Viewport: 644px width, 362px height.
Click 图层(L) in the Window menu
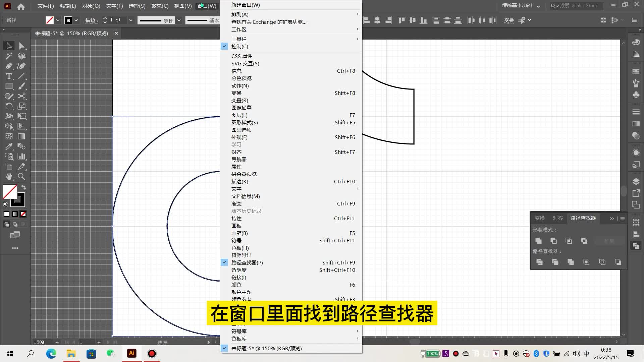tap(239, 115)
